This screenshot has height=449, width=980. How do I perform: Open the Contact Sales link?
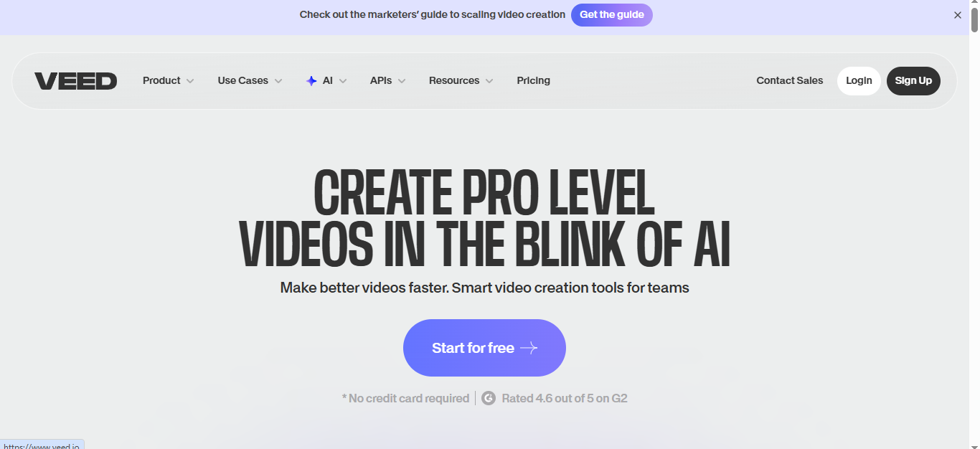pyautogui.click(x=790, y=80)
